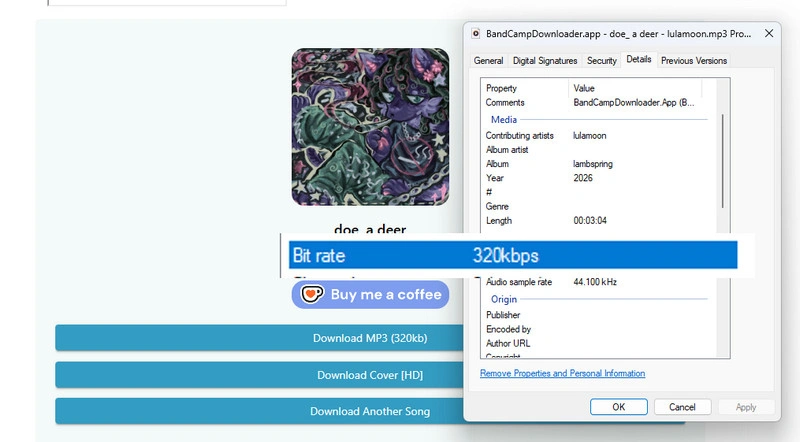This screenshot has width=800, height=442.
Task: Click the Origin section heading
Action: (x=504, y=299)
